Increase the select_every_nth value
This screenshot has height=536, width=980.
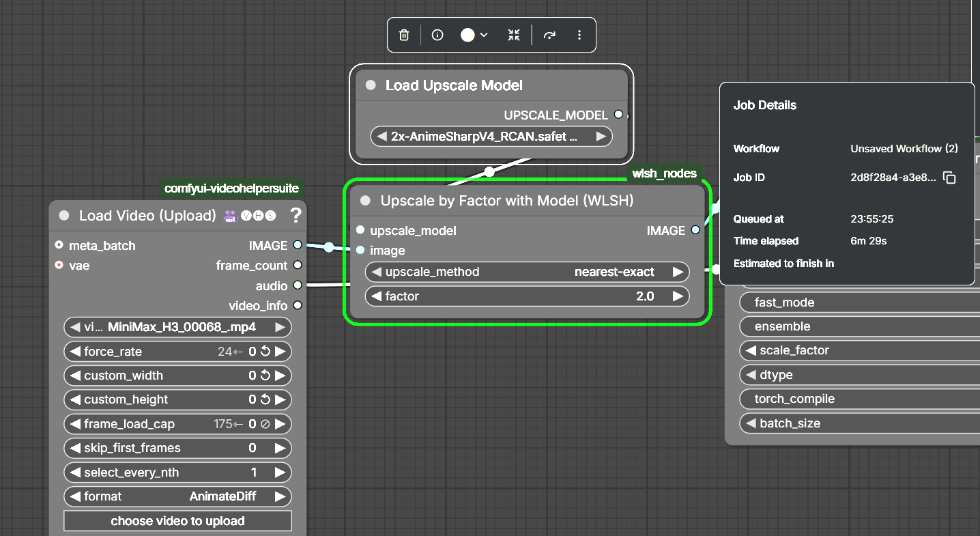pos(280,472)
